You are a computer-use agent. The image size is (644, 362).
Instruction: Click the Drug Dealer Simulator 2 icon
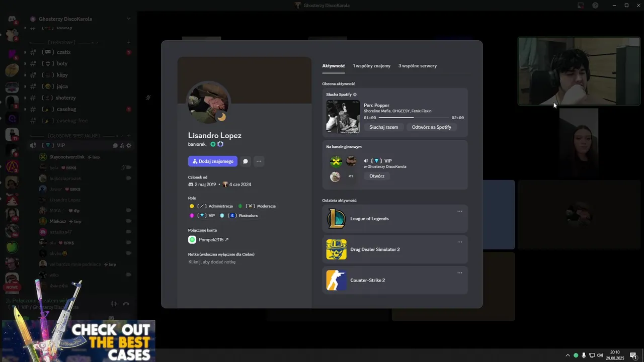336,249
